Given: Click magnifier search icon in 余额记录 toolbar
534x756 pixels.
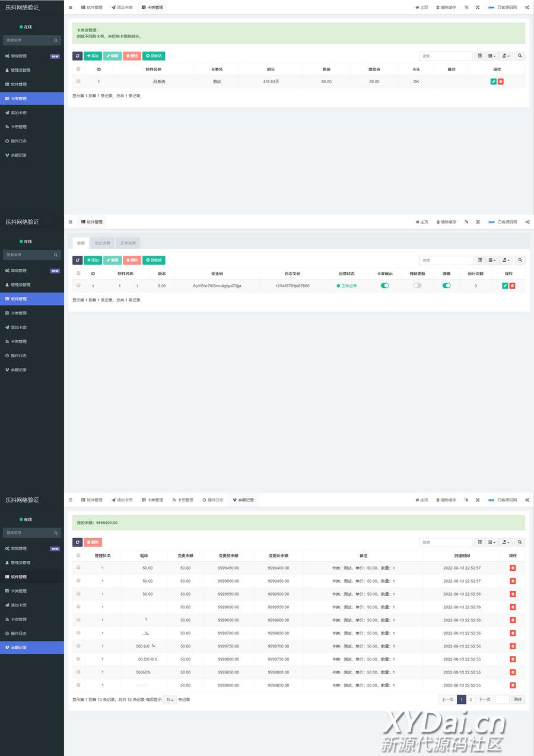Looking at the screenshot, I should (x=520, y=542).
